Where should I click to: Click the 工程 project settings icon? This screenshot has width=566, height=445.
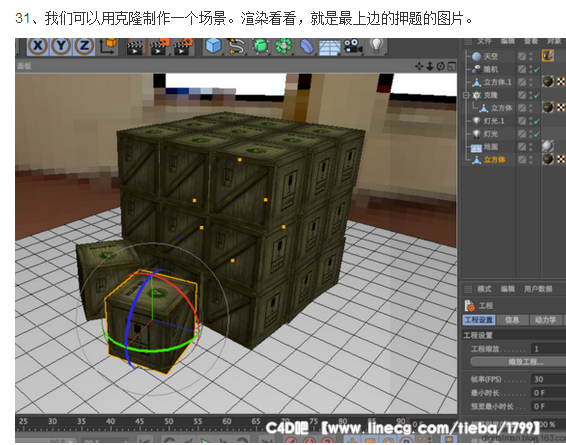tap(470, 306)
